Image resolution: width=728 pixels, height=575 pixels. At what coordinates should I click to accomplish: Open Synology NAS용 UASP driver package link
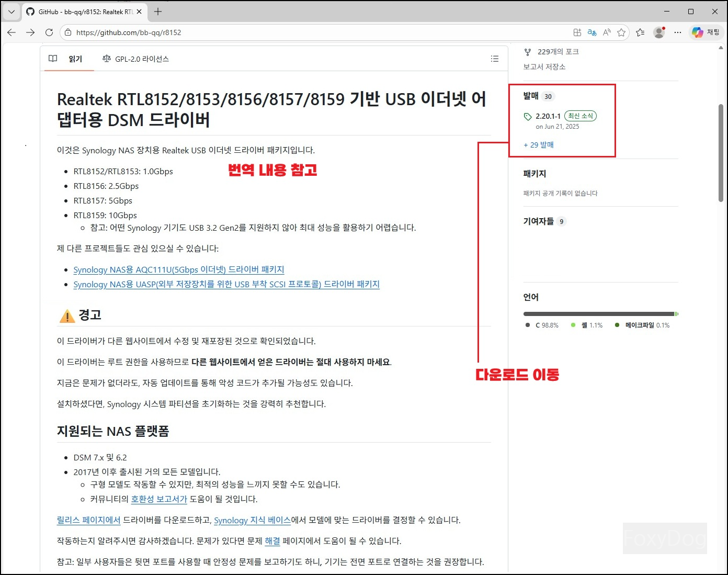pyautogui.click(x=226, y=284)
